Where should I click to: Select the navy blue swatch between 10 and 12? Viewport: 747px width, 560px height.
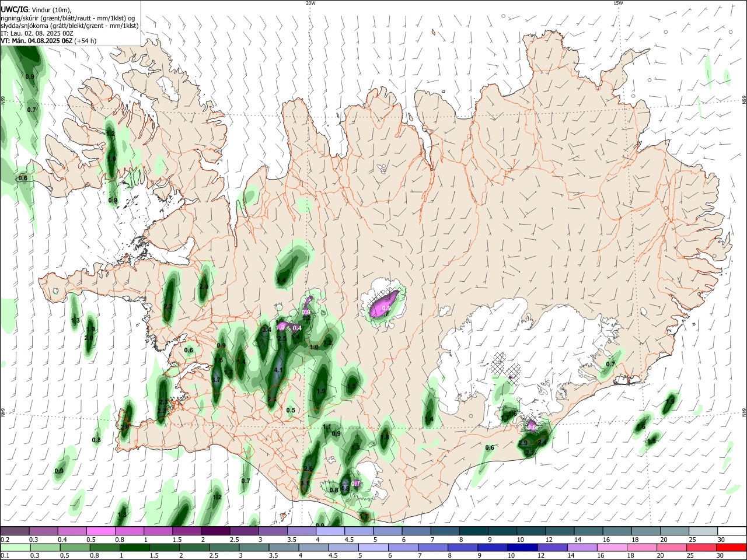[522, 547]
